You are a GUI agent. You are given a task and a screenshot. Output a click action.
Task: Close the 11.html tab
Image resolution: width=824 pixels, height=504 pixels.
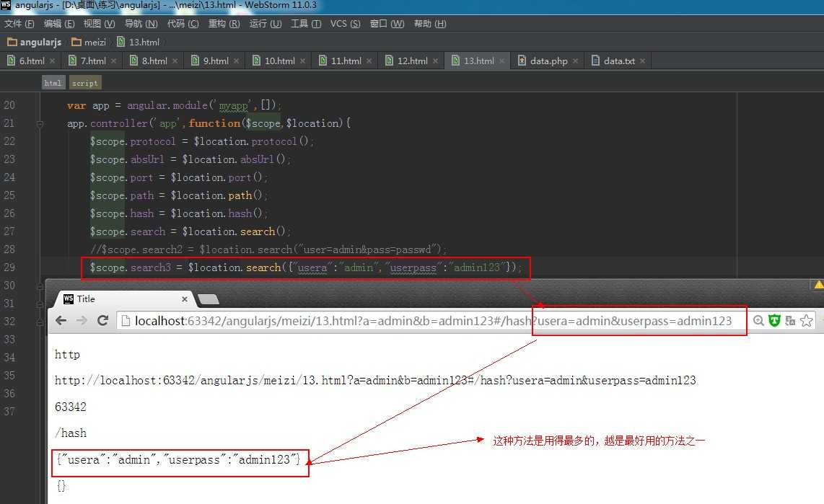click(369, 61)
